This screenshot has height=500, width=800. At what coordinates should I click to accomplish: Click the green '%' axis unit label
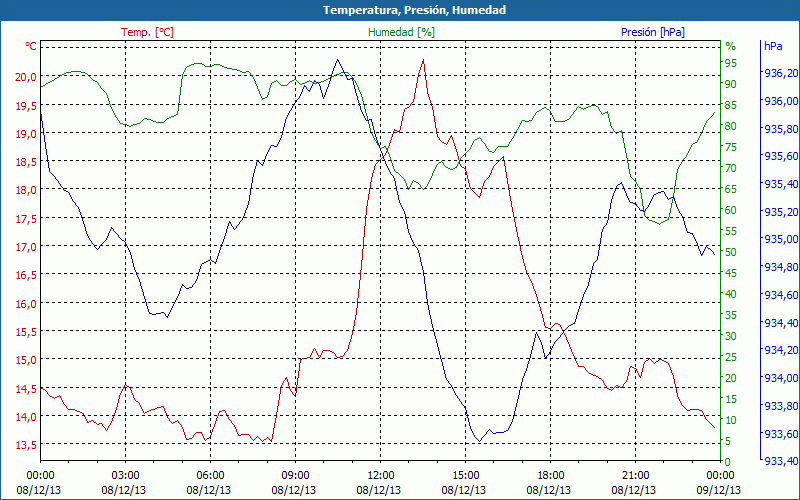click(731, 46)
